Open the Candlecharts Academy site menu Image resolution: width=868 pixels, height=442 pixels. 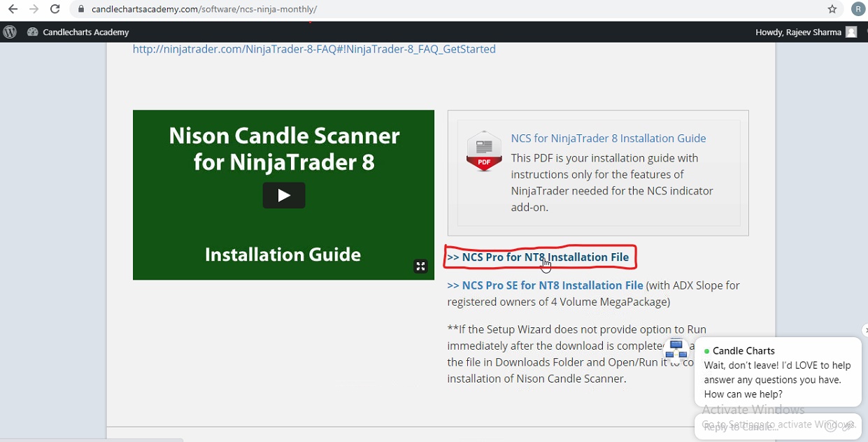tap(78, 32)
